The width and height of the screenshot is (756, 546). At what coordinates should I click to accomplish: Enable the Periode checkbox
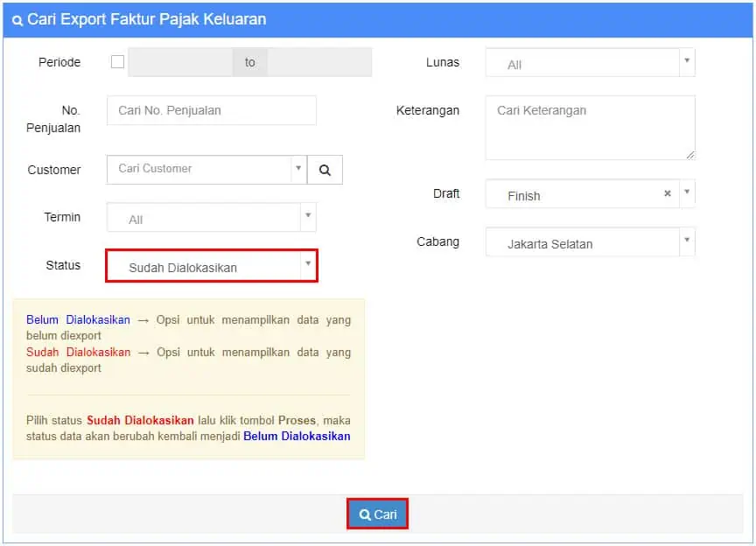pyautogui.click(x=117, y=62)
